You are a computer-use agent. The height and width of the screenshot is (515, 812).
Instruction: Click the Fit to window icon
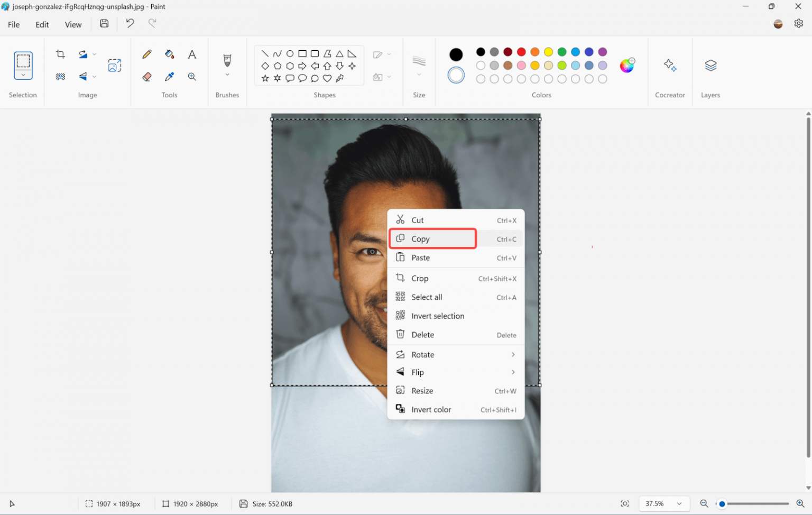625,503
